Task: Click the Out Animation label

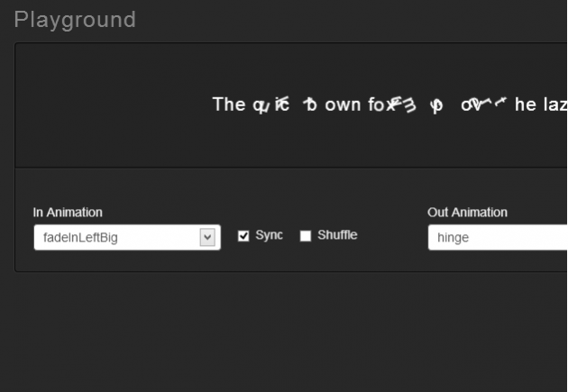Action: [467, 213]
